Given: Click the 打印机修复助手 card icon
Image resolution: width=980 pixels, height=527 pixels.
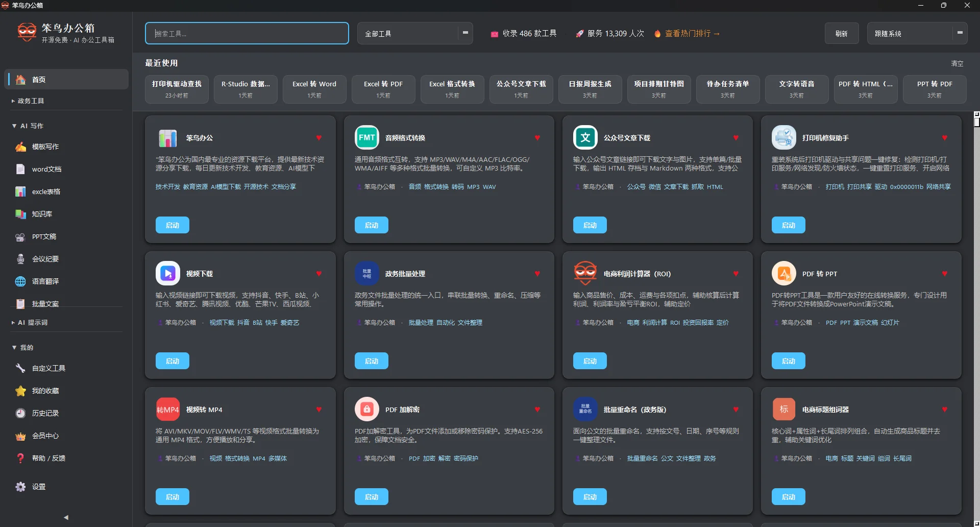Looking at the screenshot, I should pos(784,137).
